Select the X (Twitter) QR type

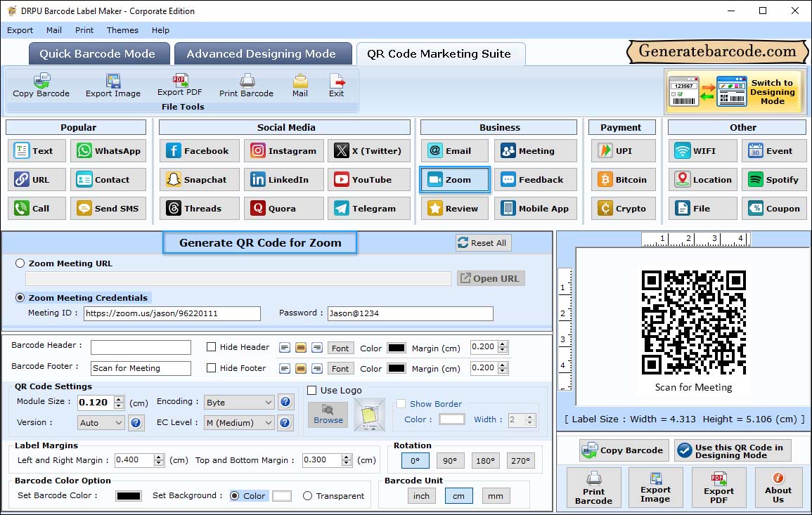[x=368, y=150]
